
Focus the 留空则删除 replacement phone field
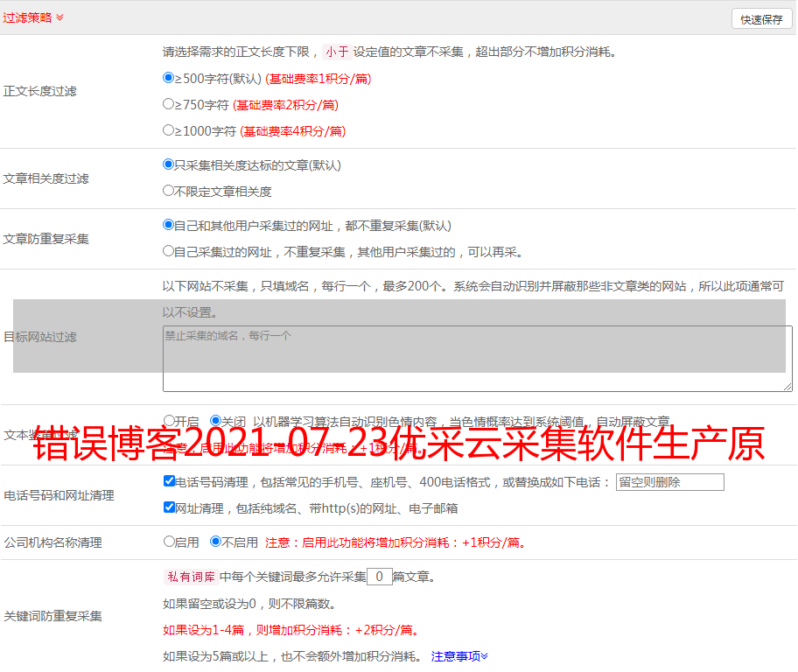click(669, 482)
